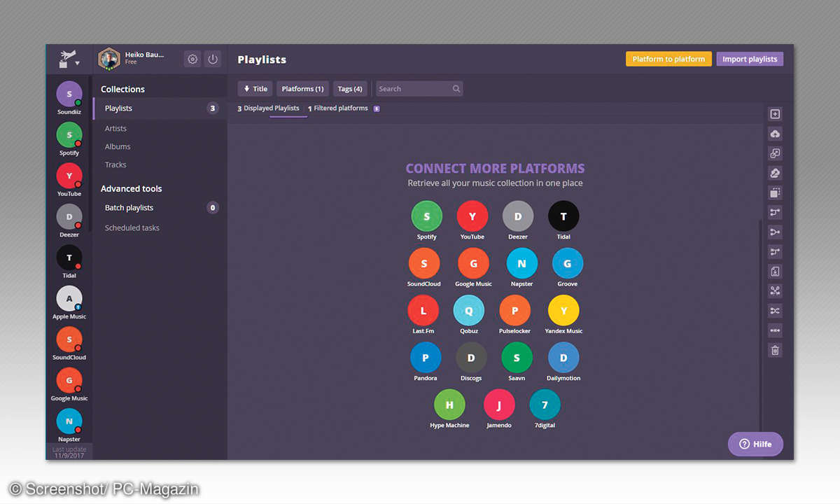Click the user name Heiko Bau...
Screen dimensions: 840x504
[x=144, y=55]
